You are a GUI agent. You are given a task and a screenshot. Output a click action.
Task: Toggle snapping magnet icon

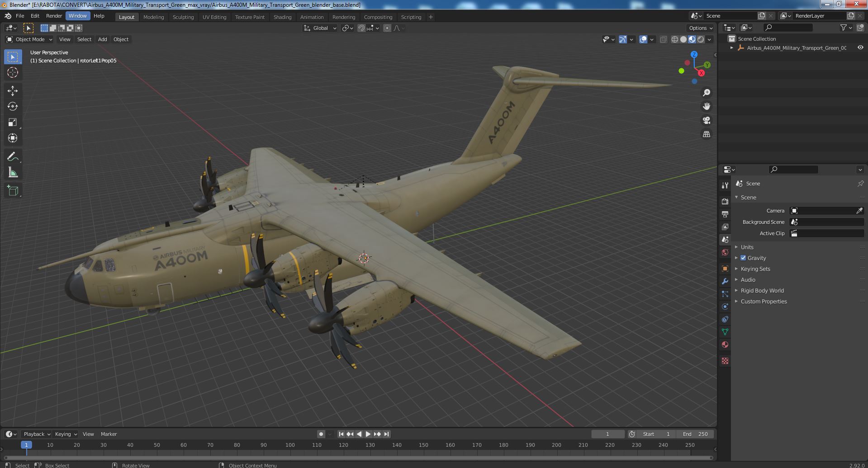point(361,28)
